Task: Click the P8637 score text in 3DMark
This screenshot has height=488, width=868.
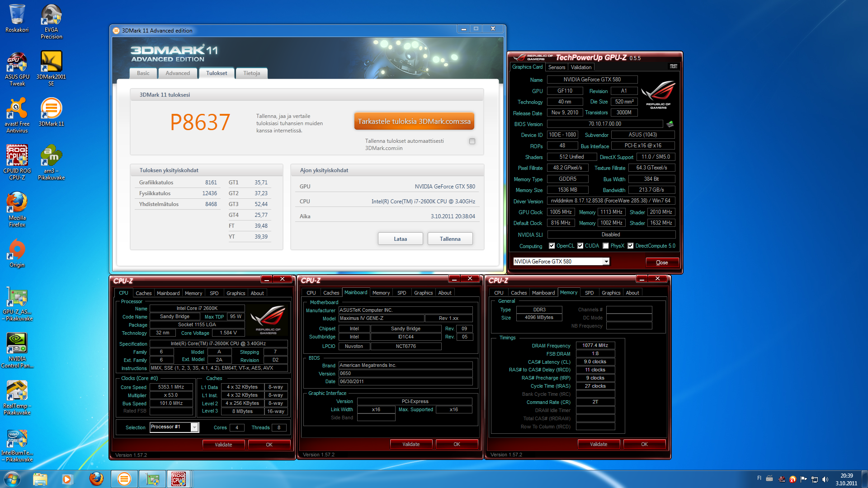Action: click(200, 122)
